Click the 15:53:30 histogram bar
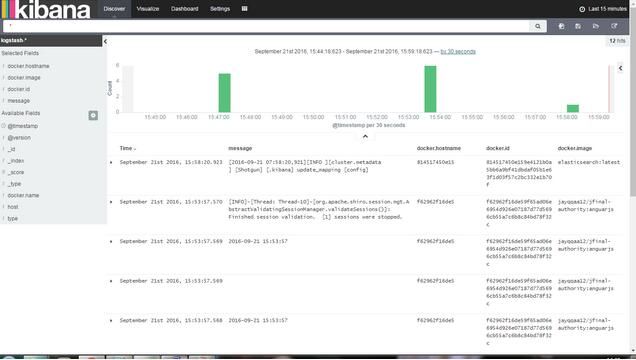Screen dimensions: 636x360 (x=430, y=89)
